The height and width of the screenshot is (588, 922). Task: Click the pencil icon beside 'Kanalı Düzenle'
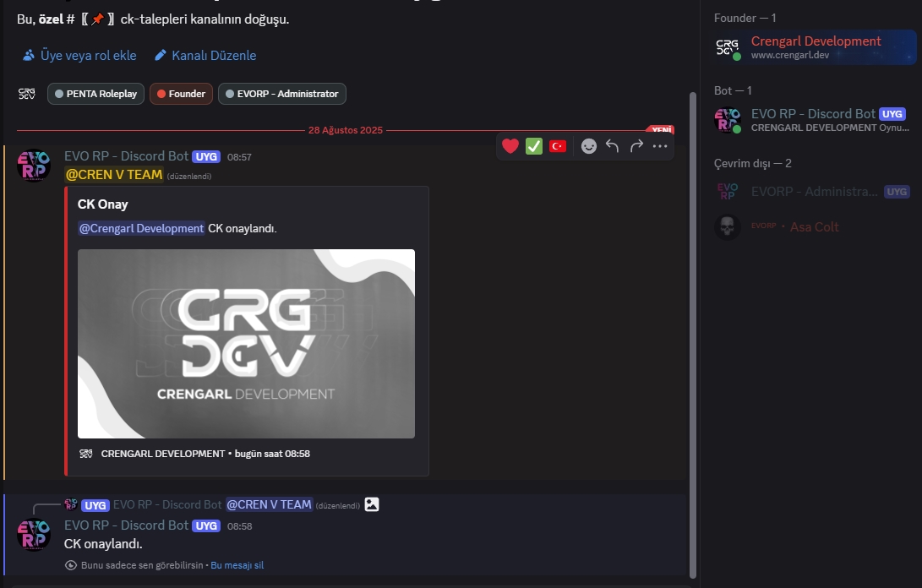(x=160, y=55)
